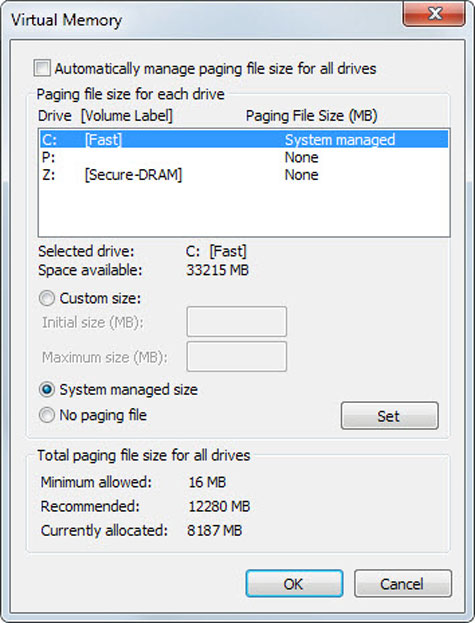Click the Paging File Size (MB) column header
This screenshot has height=623, width=475.
point(311,116)
